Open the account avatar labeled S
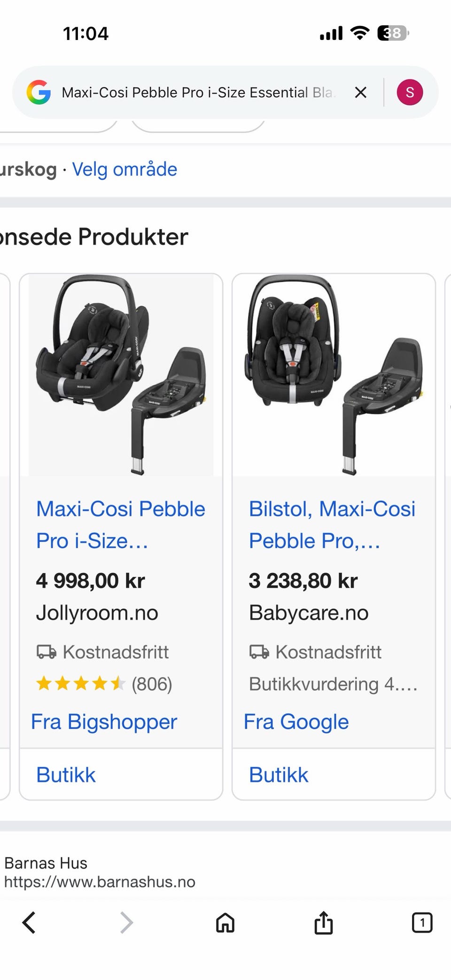 [x=410, y=92]
